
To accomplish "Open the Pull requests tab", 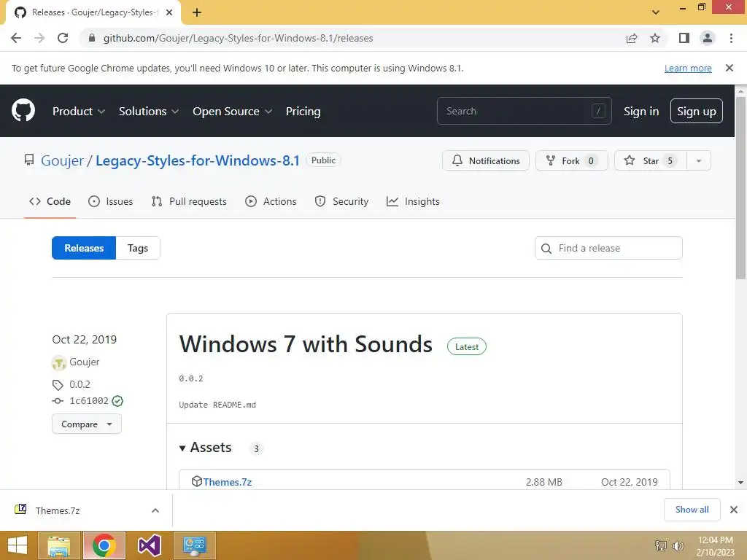I will [x=189, y=201].
